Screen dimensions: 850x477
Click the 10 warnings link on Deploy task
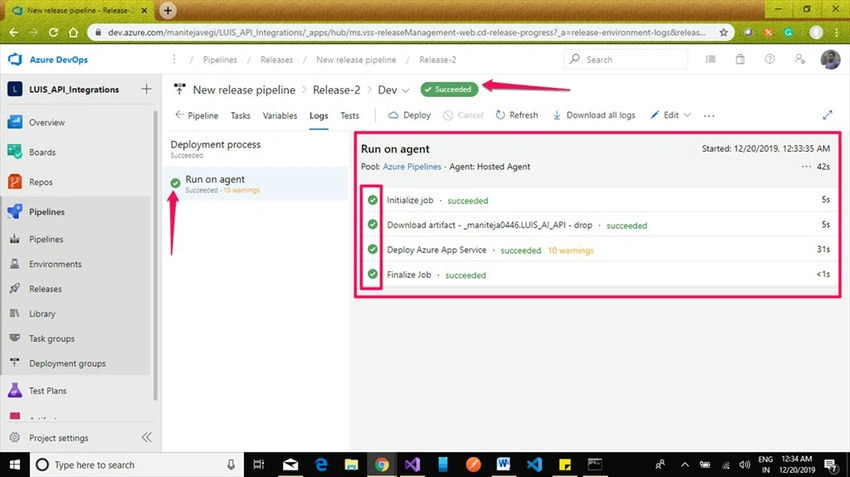571,250
